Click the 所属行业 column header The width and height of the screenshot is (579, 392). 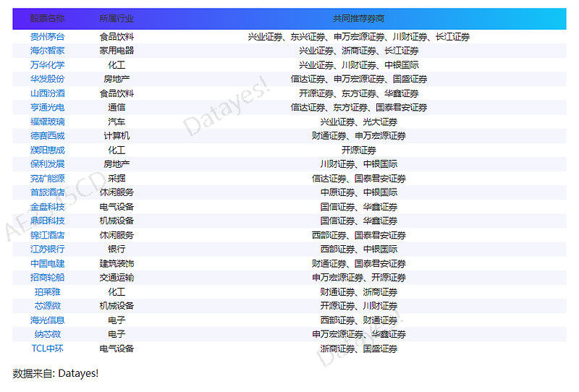coord(117,18)
